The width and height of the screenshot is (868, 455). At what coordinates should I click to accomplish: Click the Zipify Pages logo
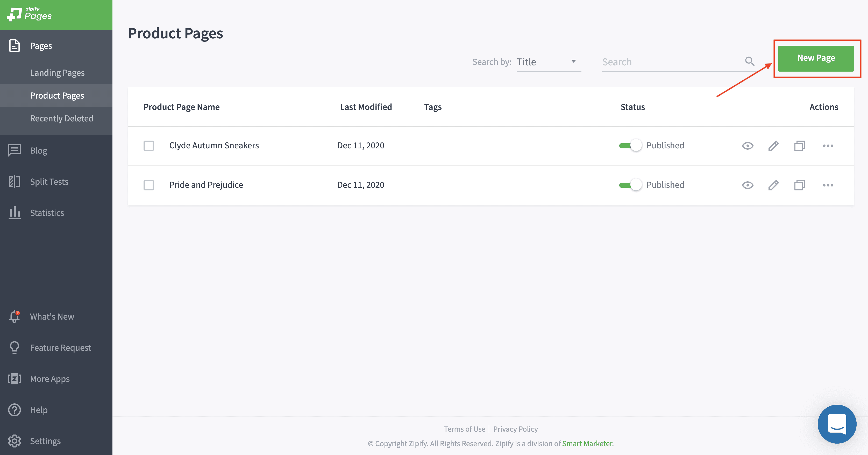tap(30, 14)
